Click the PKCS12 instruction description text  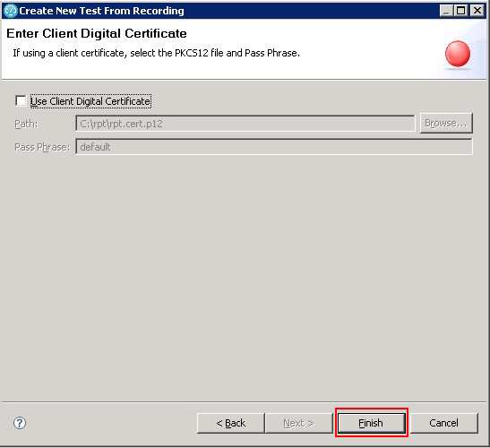tap(156, 53)
